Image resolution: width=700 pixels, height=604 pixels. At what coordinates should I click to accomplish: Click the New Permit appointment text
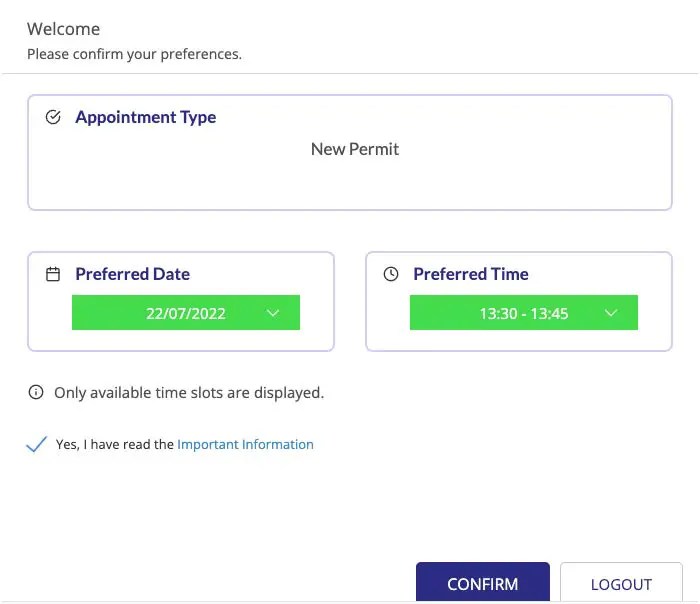point(355,149)
